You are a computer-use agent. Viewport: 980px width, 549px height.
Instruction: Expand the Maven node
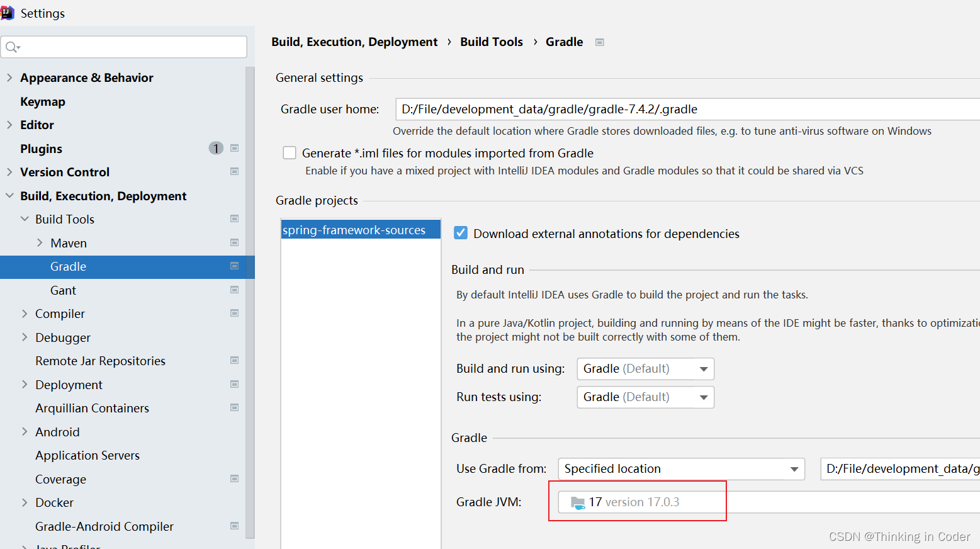(x=40, y=243)
